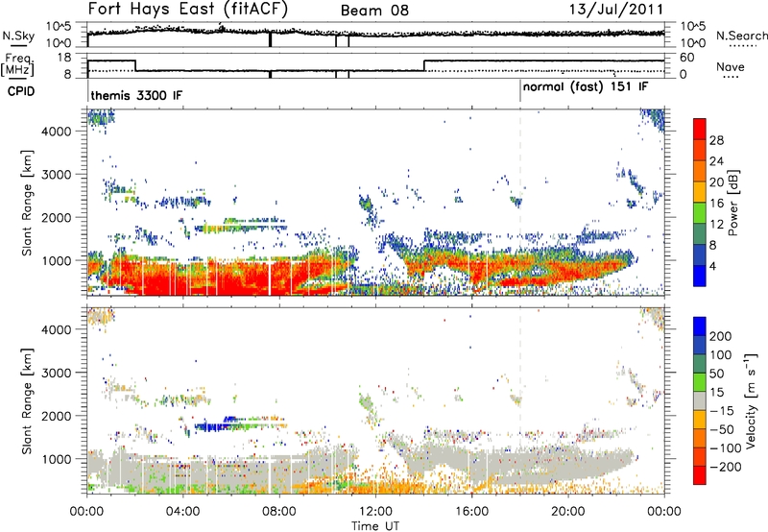Click the "N.Sky" legend label
This screenshot has height=532, width=768.
(18, 36)
